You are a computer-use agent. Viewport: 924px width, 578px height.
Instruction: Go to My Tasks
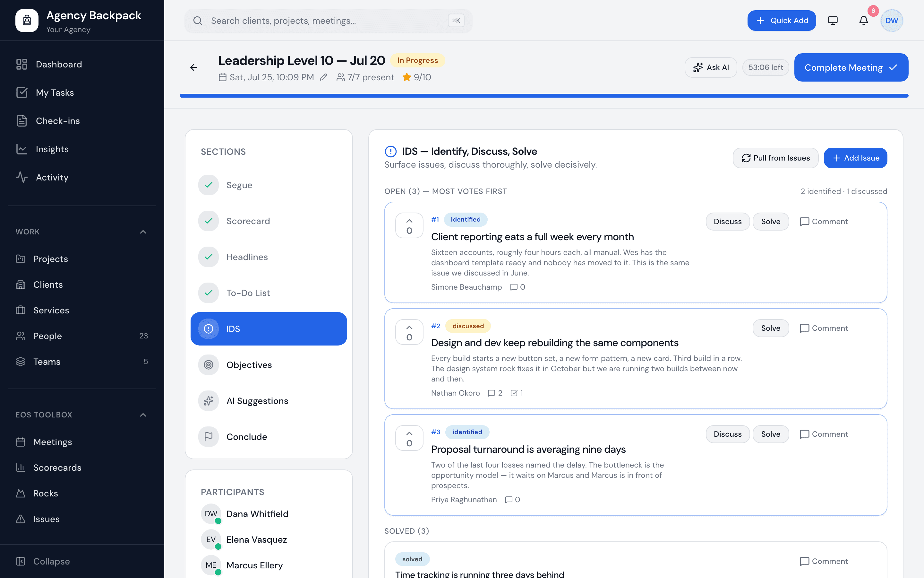pyautogui.click(x=82, y=92)
